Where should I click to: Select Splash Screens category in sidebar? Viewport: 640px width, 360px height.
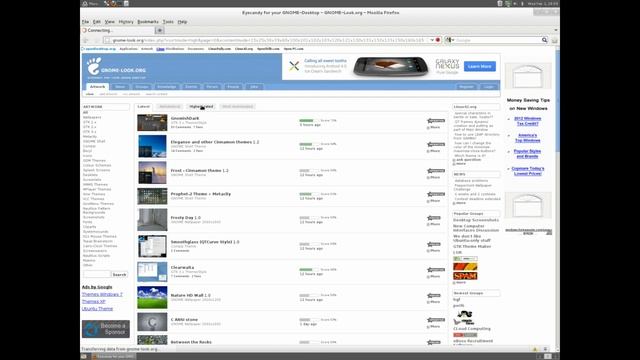(96, 170)
